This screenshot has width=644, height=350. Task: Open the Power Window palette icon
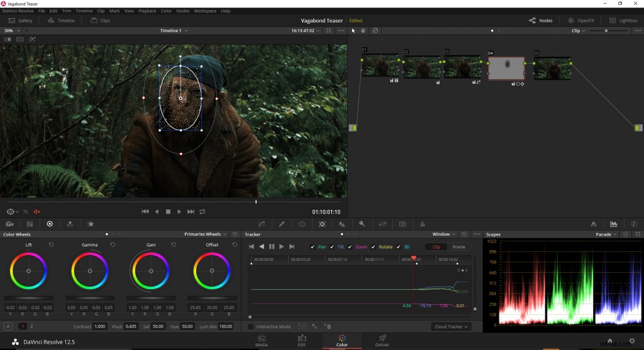point(302,224)
